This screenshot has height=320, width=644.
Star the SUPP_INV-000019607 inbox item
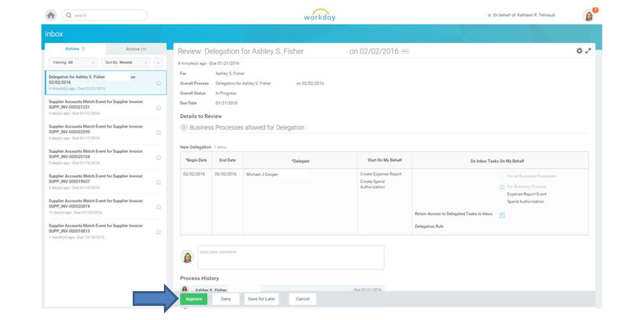[x=158, y=182]
